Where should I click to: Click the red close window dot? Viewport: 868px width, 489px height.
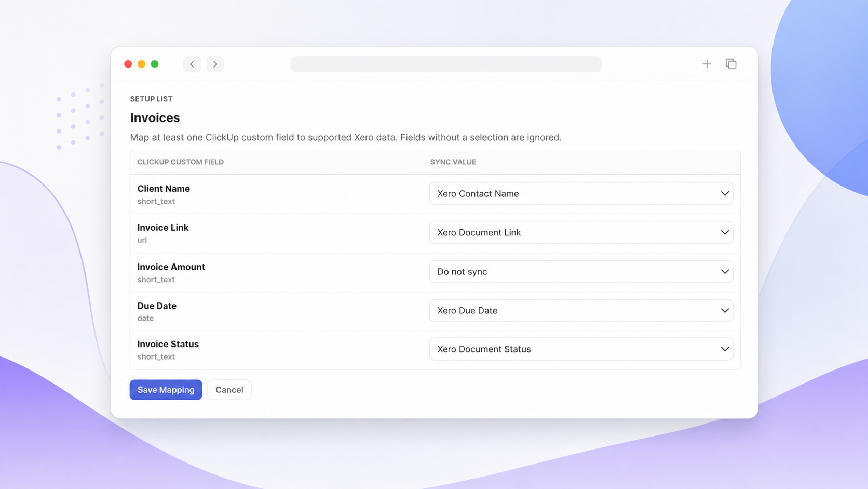click(128, 64)
